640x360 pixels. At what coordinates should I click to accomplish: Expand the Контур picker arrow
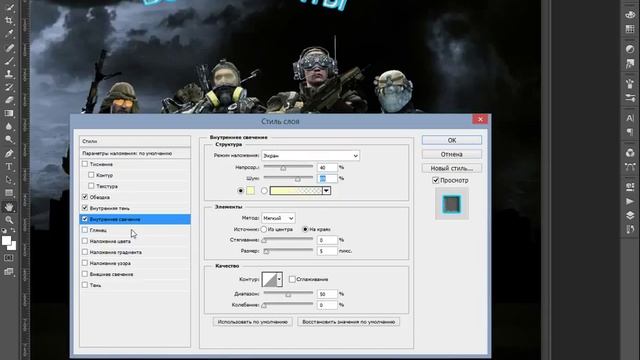(x=279, y=280)
